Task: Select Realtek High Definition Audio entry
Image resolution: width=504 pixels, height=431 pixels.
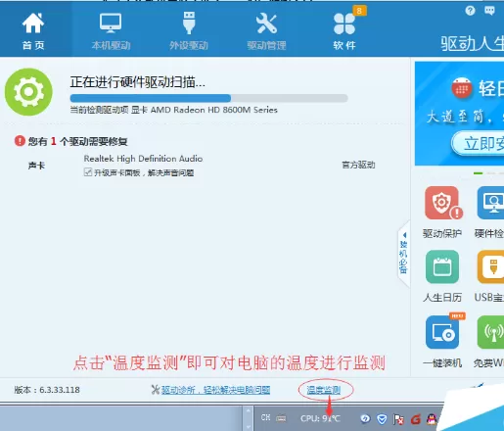Action: click(143, 159)
